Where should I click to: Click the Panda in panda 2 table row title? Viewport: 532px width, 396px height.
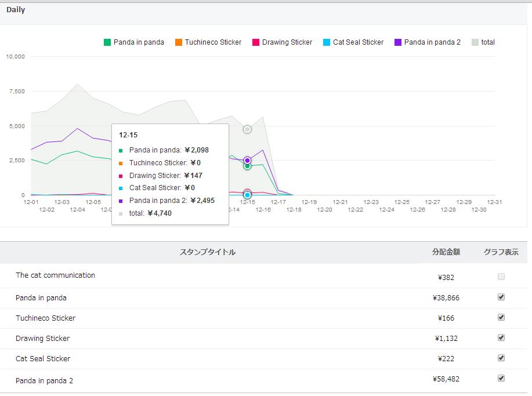[x=44, y=381]
